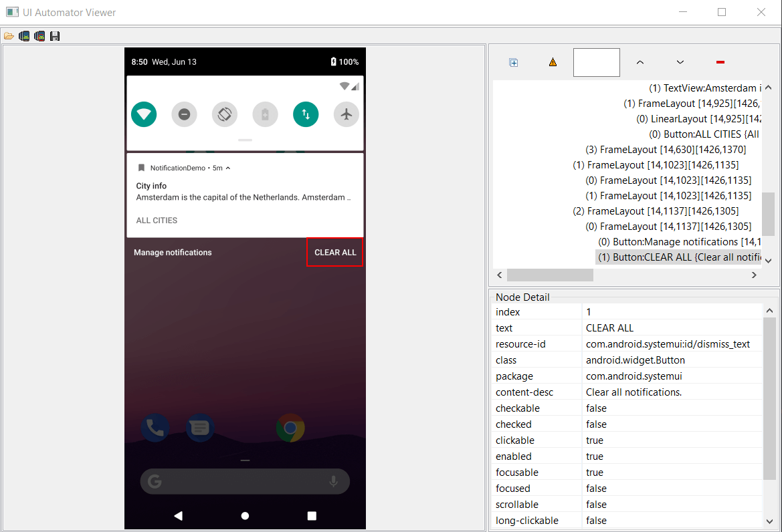
Task: Click the text value CLEAR ALL cell in Node Detail
Action: pos(672,328)
